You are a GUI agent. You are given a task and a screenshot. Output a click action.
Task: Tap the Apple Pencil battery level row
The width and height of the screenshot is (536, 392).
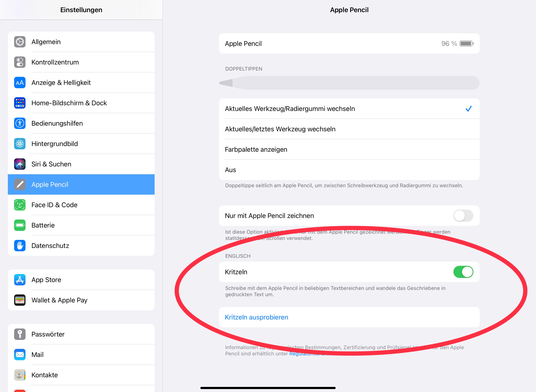(x=349, y=44)
